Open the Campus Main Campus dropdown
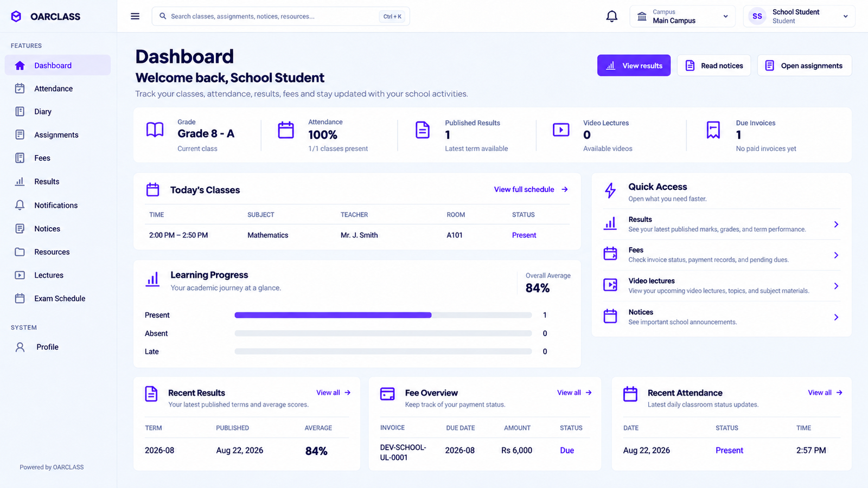 (x=682, y=16)
